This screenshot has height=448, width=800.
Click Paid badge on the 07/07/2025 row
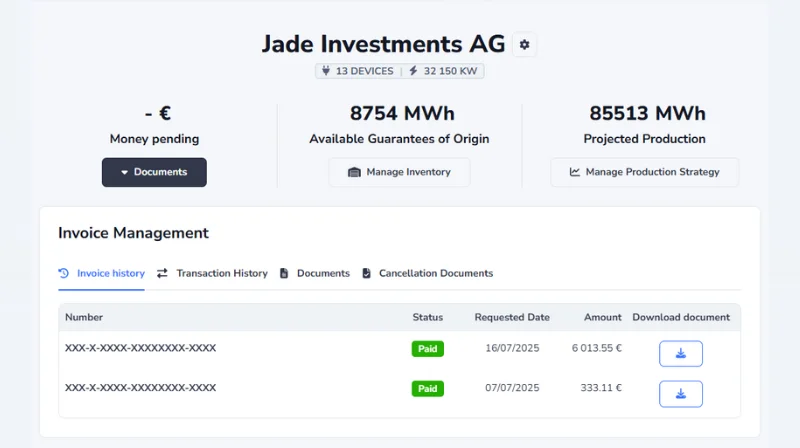click(x=428, y=389)
